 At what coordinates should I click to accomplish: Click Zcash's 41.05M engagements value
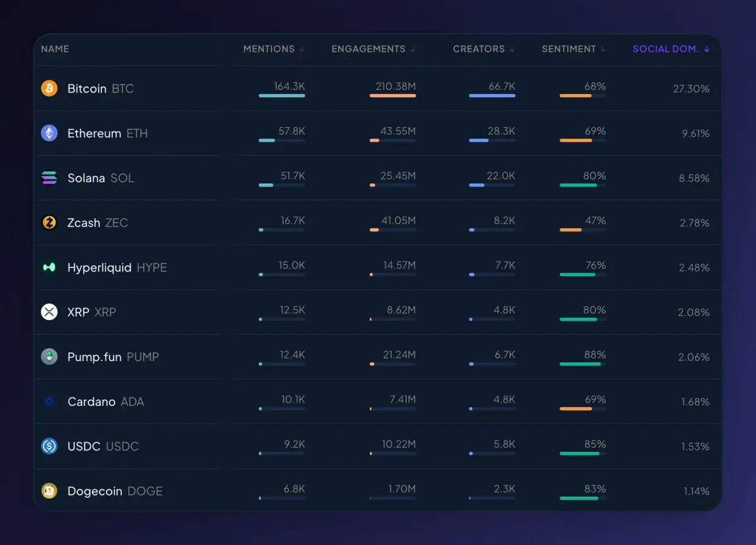tap(398, 221)
